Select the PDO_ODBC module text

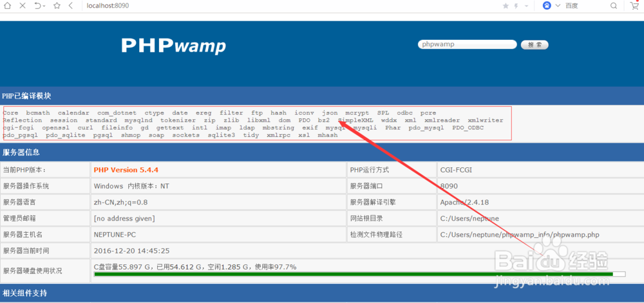coord(468,127)
